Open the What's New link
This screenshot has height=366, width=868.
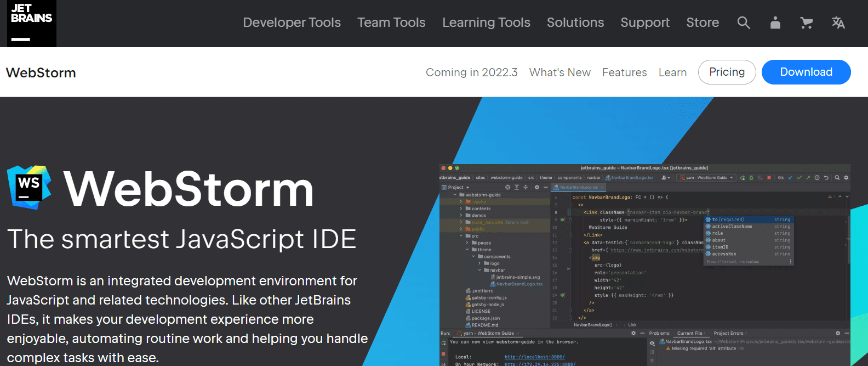click(560, 72)
